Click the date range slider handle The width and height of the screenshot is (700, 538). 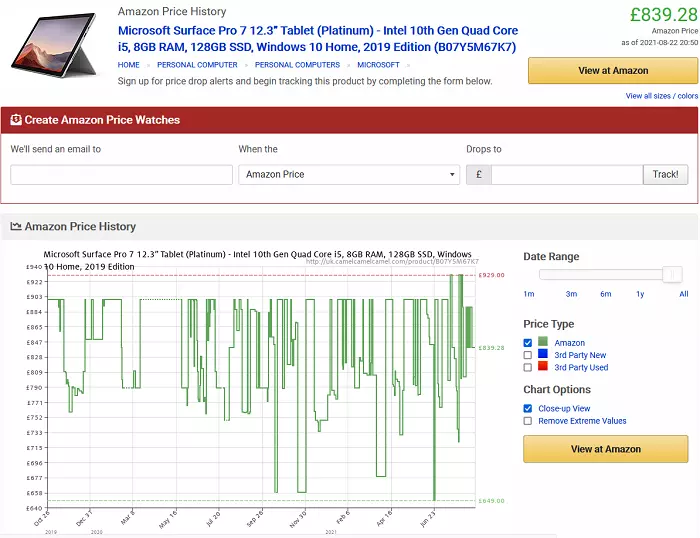click(x=672, y=275)
